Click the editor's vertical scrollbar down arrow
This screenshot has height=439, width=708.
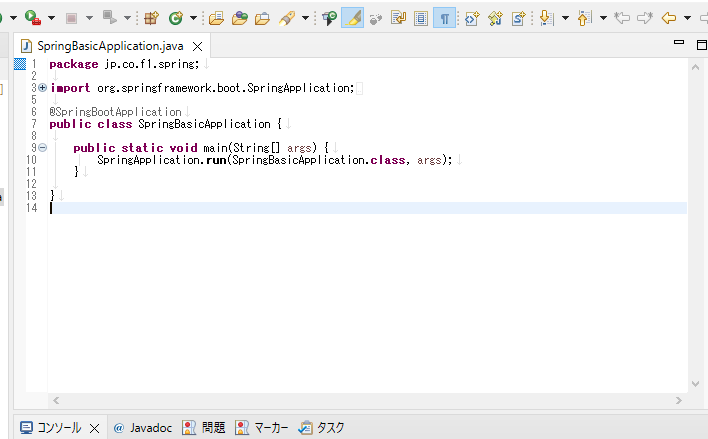point(697,383)
